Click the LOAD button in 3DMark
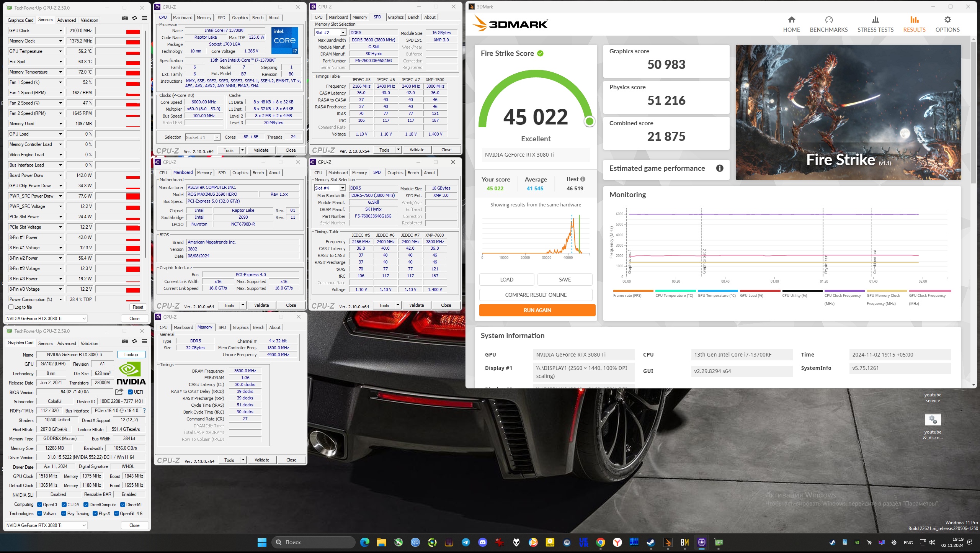This screenshot has width=980, height=553. coord(506,280)
